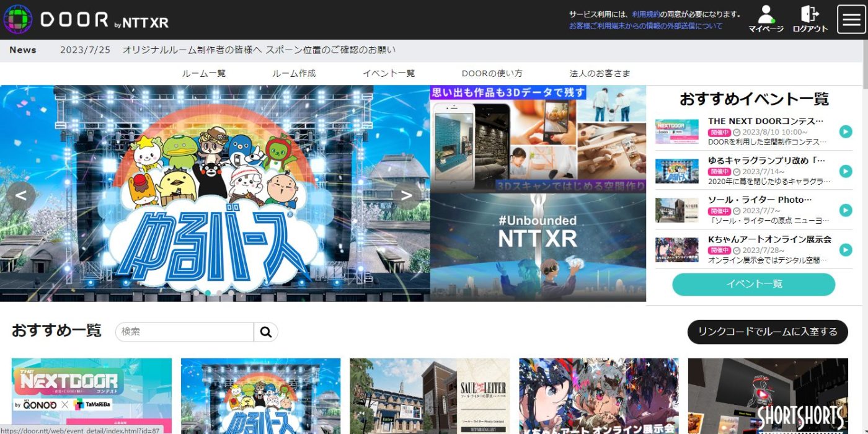
Task: Open My Page (マイページ) icon
Action: tap(766, 19)
